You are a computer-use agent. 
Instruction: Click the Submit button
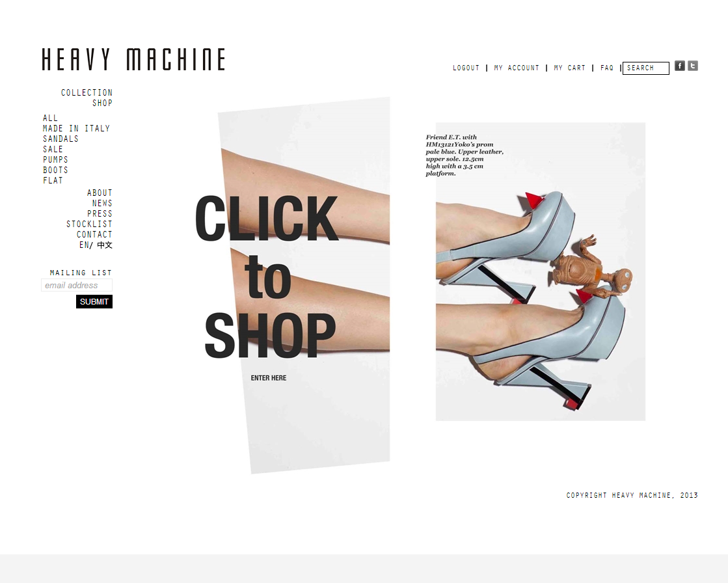(94, 302)
